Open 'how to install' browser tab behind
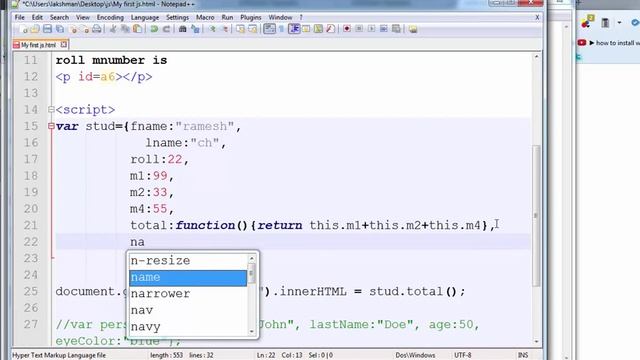640x360 pixels. click(x=608, y=42)
